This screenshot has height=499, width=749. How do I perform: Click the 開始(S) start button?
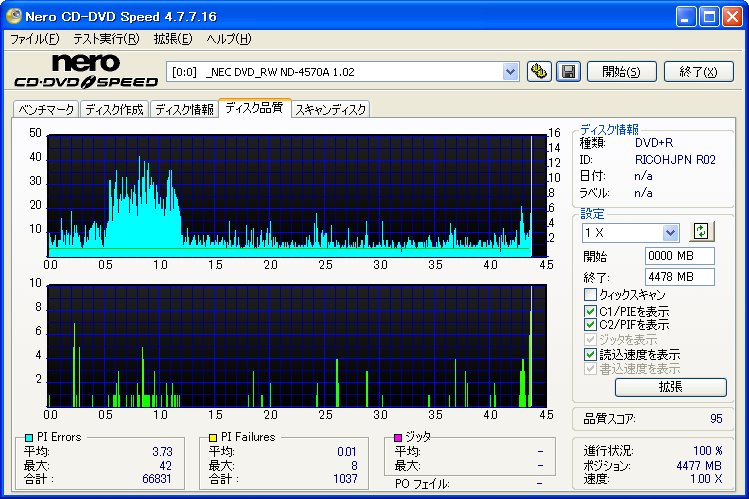click(x=621, y=72)
